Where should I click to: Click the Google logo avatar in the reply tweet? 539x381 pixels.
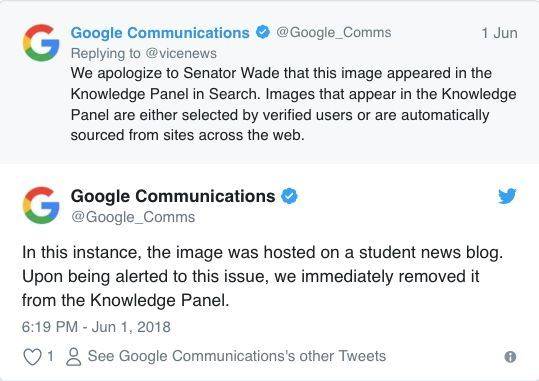[x=41, y=43]
